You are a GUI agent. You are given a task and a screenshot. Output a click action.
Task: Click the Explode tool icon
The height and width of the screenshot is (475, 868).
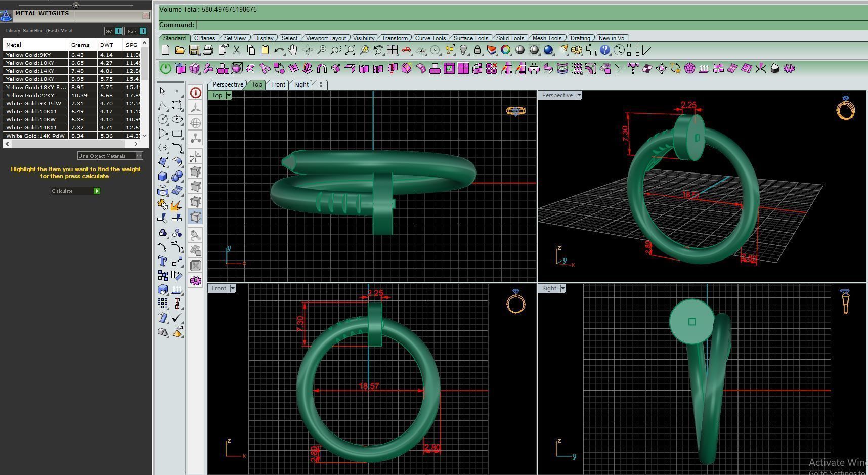177,204
